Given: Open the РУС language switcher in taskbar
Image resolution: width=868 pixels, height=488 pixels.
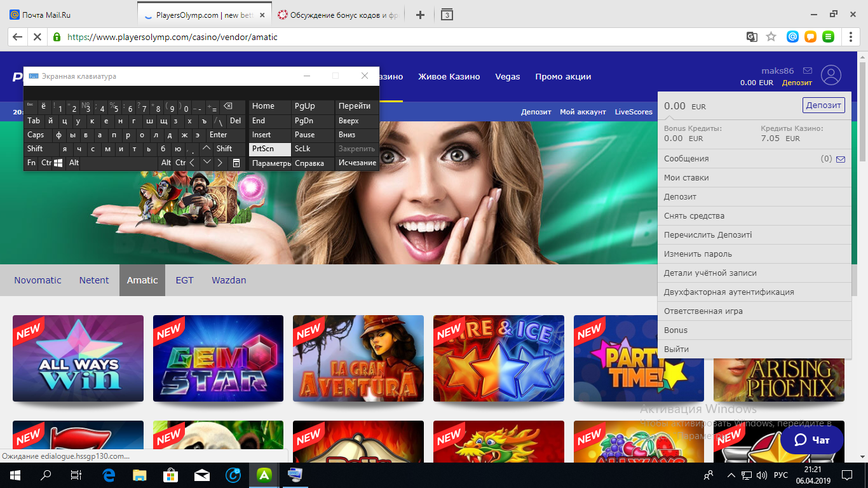Looking at the screenshot, I should tap(781, 475).
